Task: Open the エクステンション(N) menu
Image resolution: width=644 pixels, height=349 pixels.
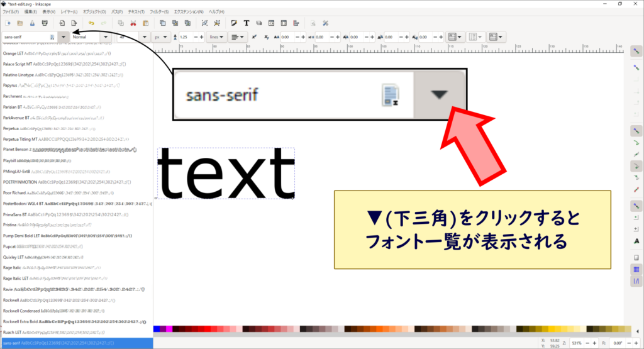Action: tap(189, 12)
